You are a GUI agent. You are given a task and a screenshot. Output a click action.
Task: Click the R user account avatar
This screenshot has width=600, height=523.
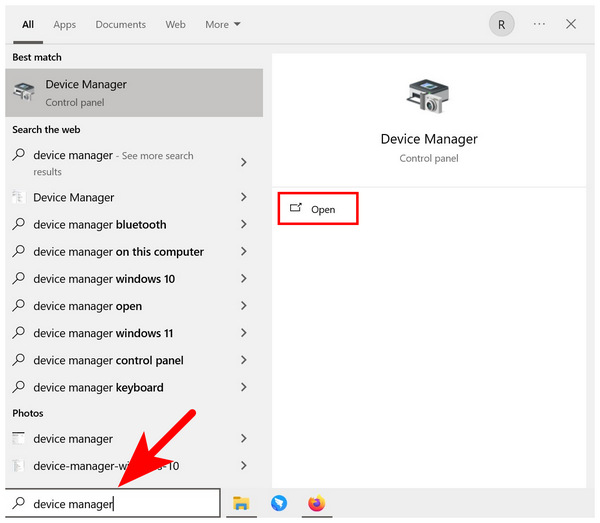click(501, 24)
